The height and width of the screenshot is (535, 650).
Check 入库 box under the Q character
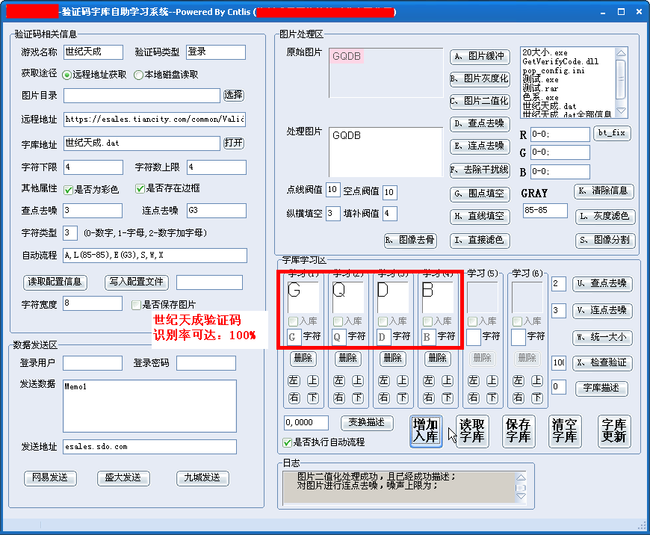coord(338,322)
